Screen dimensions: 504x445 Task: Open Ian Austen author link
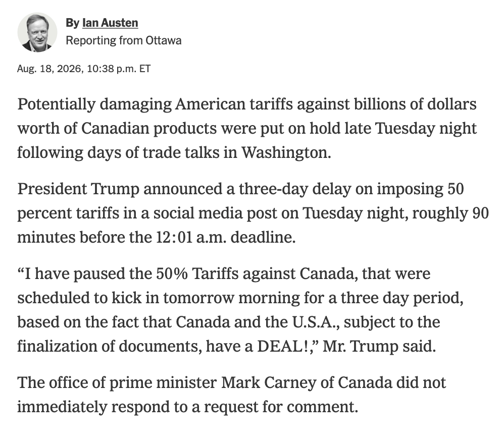110,23
